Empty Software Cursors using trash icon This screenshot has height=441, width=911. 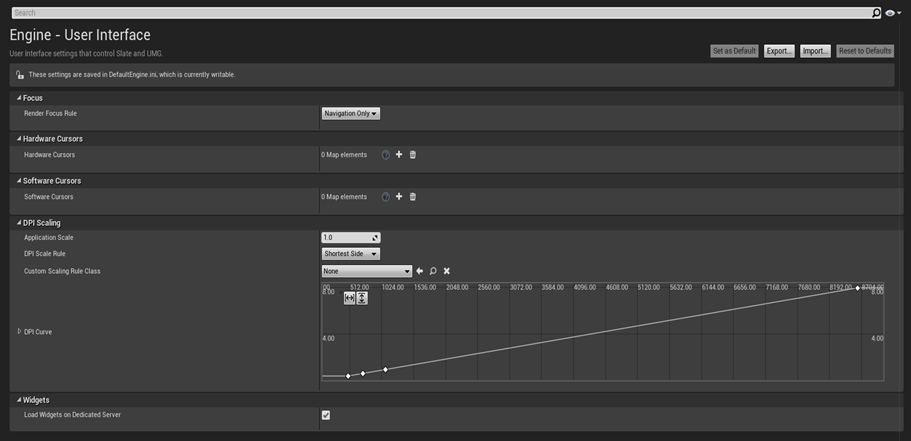pyautogui.click(x=413, y=196)
